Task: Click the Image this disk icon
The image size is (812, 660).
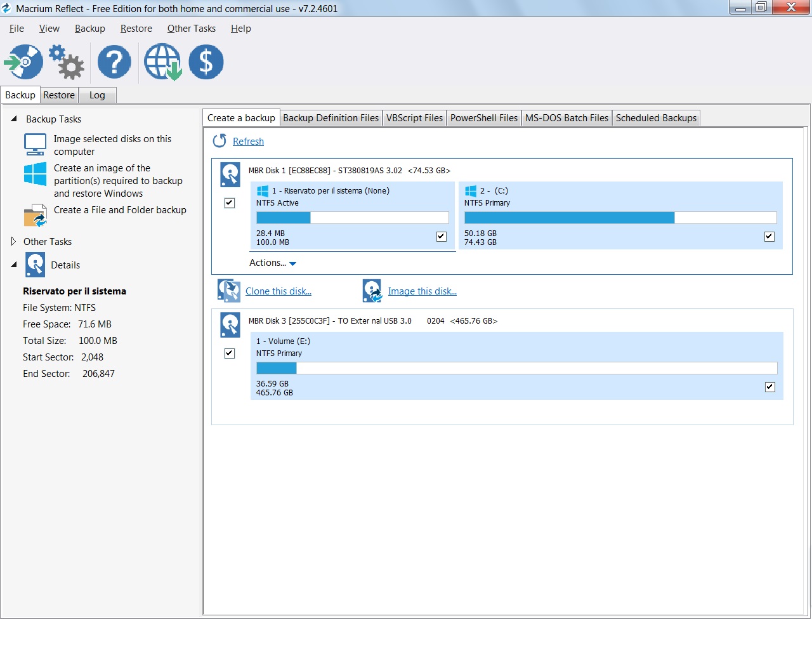Action: point(372,291)
